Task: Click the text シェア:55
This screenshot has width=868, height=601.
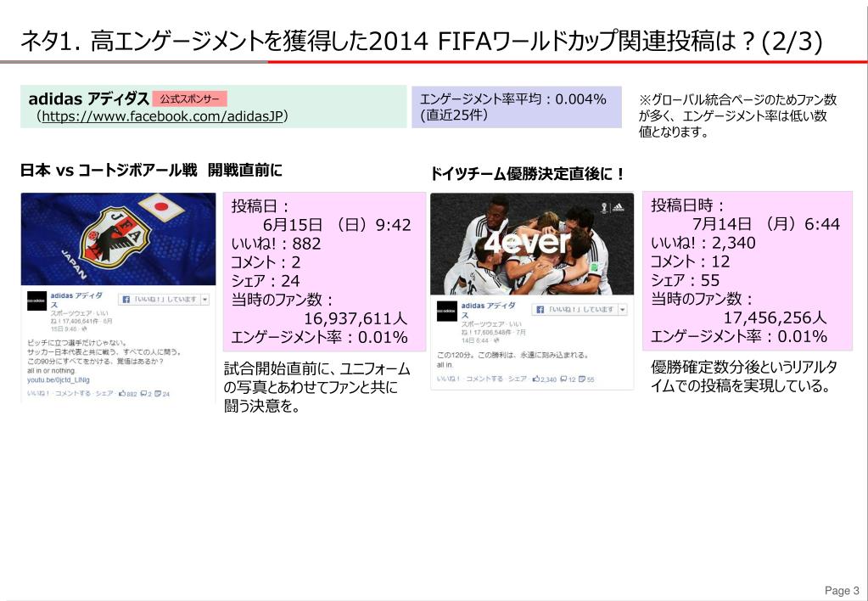Action: [x=686, y=280]
